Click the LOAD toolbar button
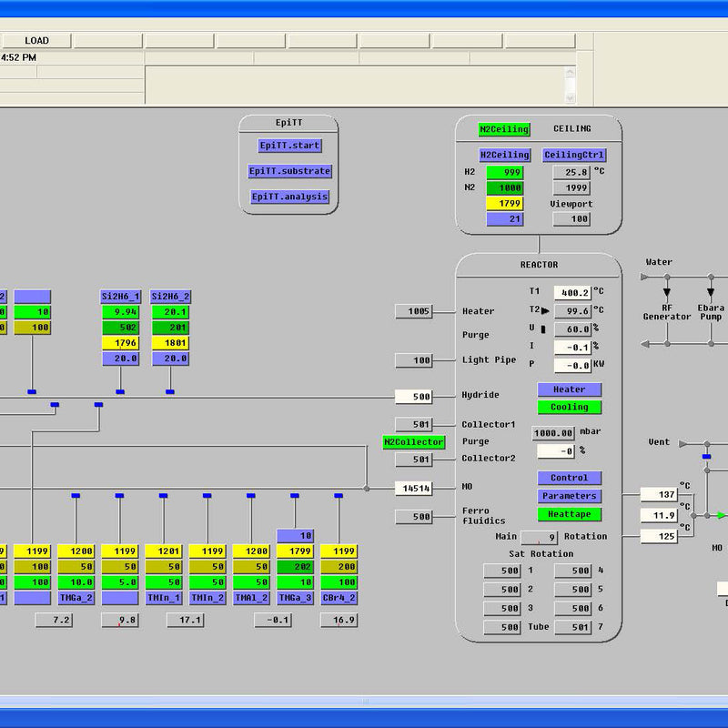This screenshot has height=728, width=728. [x=36, y=41]
